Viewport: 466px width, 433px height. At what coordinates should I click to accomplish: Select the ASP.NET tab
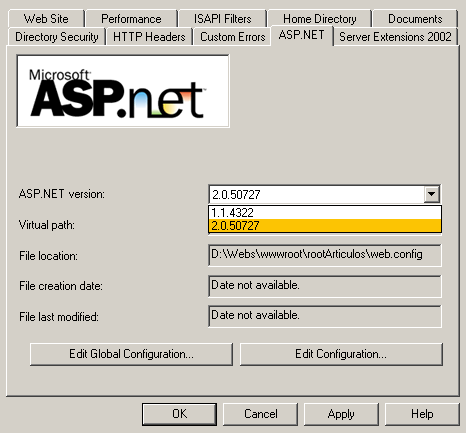[301, 35]
